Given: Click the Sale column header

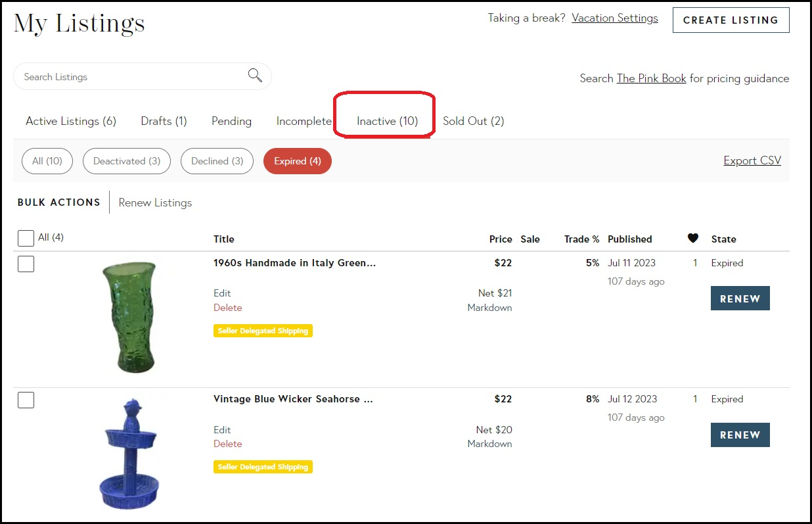Looking at the screenshot, I should [x=530, y=239].
